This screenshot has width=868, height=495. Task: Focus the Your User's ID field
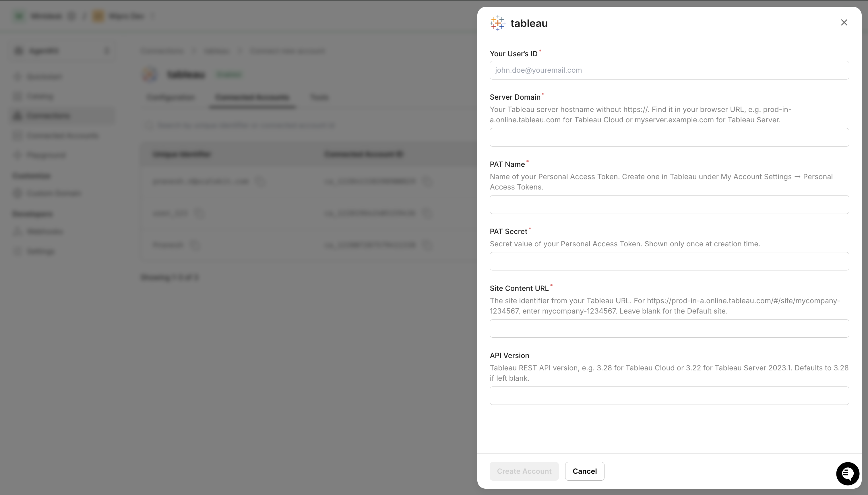(x=669, y=70)
